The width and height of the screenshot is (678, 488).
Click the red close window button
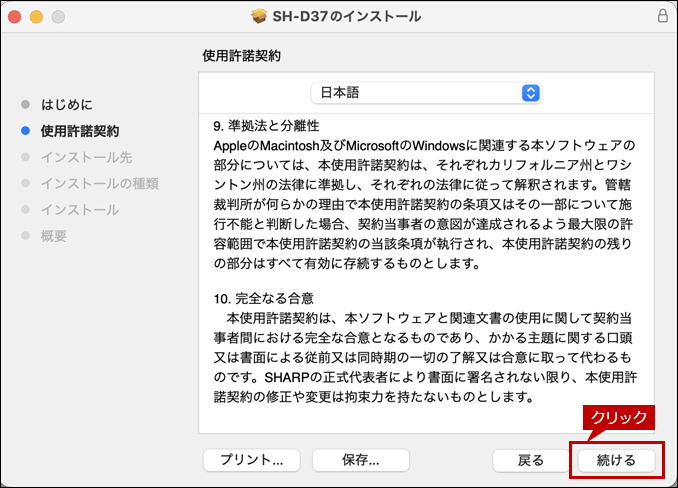pos(15,17)
